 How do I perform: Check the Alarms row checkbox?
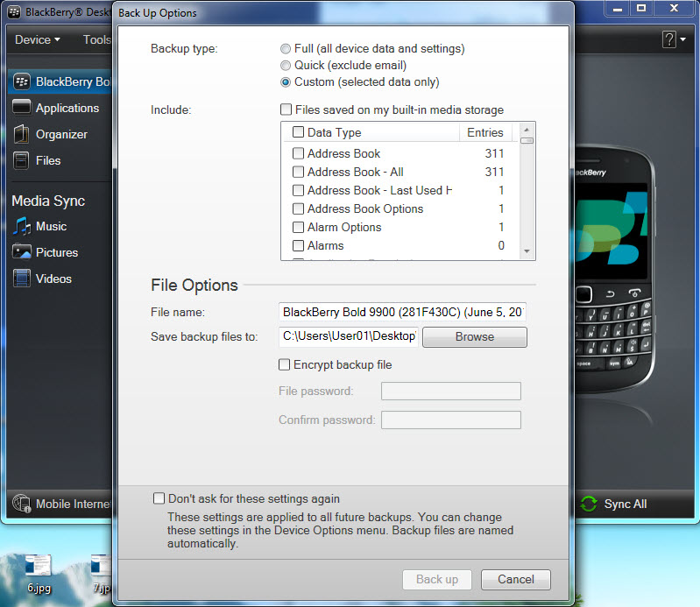[x=298, y=245]
